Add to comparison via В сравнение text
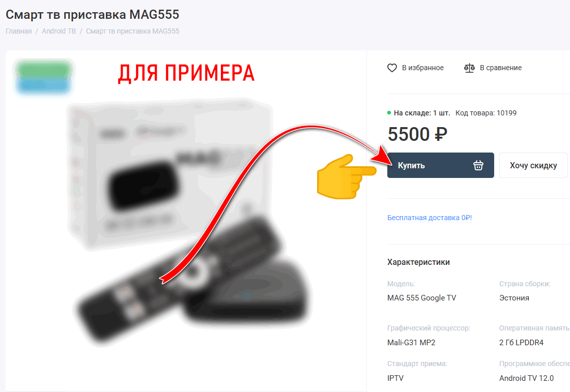Image resolution: width=570 pixels, height=392 pixels. click(x=501, y=68)
